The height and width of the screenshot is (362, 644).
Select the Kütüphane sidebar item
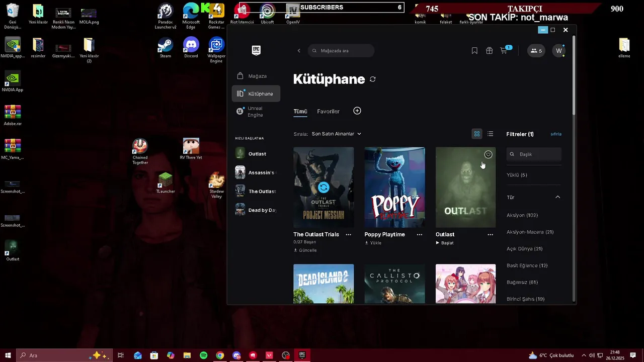click(256, 94)
